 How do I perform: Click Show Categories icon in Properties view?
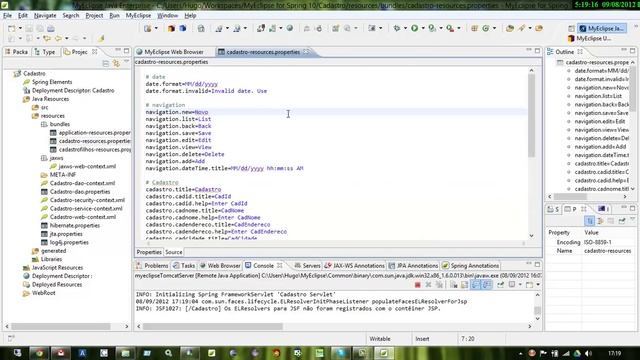point(590,221)
